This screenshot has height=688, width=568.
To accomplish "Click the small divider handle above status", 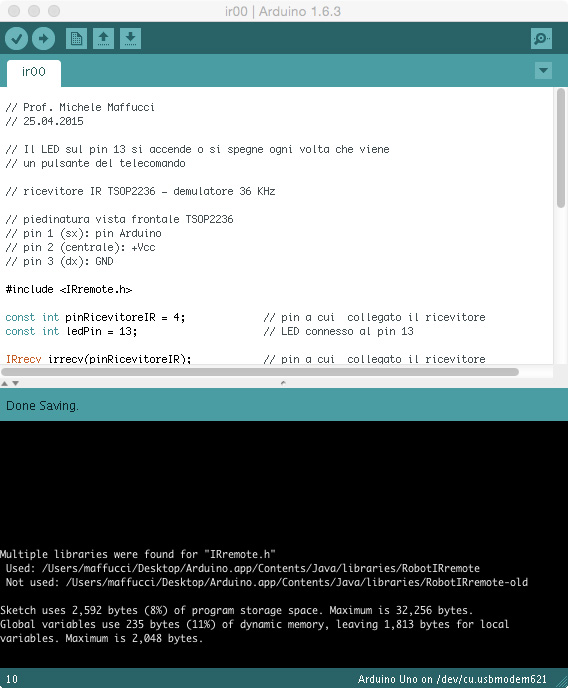I will point(283,383).
